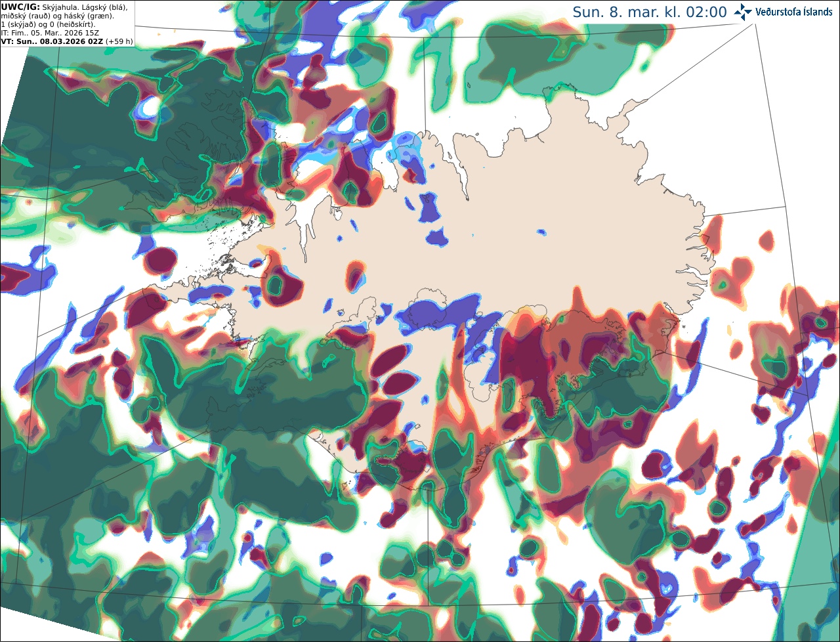This screenshot has height=642, width=840.
Task: Click the Veðurstofa Íslands logo icon
Action: point(743,12)
